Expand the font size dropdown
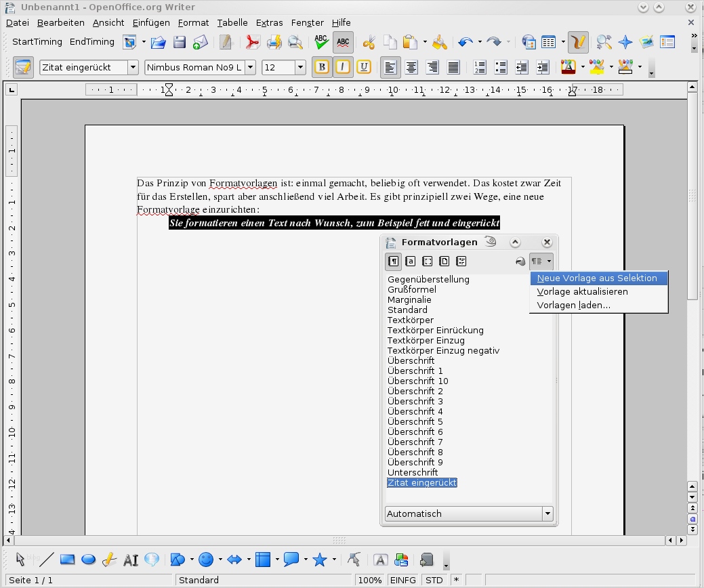The height and width of the screenshot is (588, 704). click(x=301, y=67)
